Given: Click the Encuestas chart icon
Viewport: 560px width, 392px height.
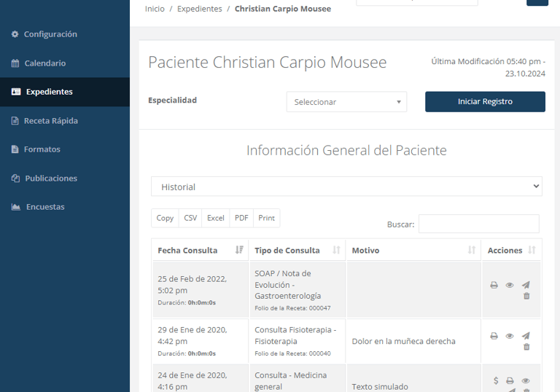Looking at the screenshot, I should click(x=16, y=207).
